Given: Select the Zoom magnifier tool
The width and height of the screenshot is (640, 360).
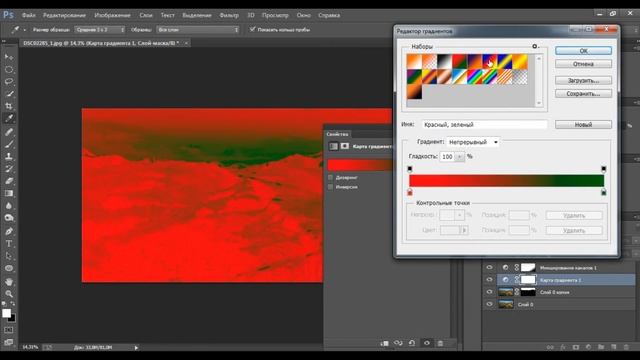Looking at the screenshot, I should (x=9, y=294).
